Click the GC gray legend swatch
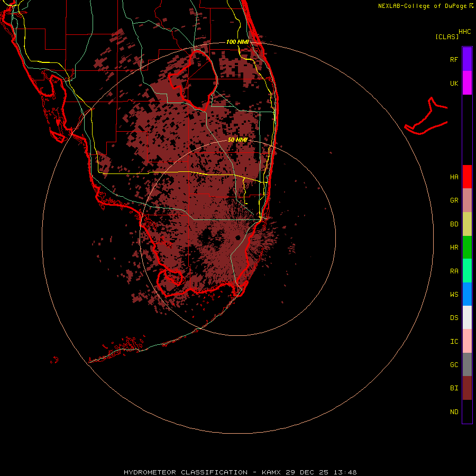Viewport: 476px width, 476px height. point(467,364)
